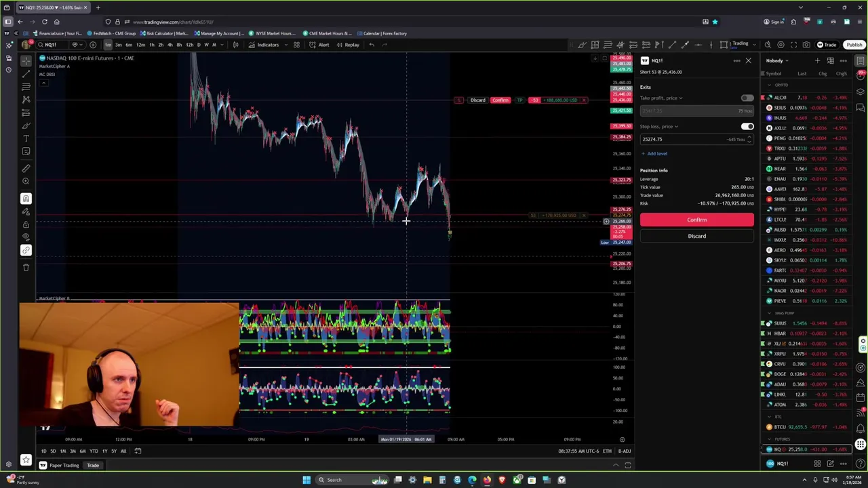Select the trend line drawing tool
868x488 pixels.
(26, 73)
